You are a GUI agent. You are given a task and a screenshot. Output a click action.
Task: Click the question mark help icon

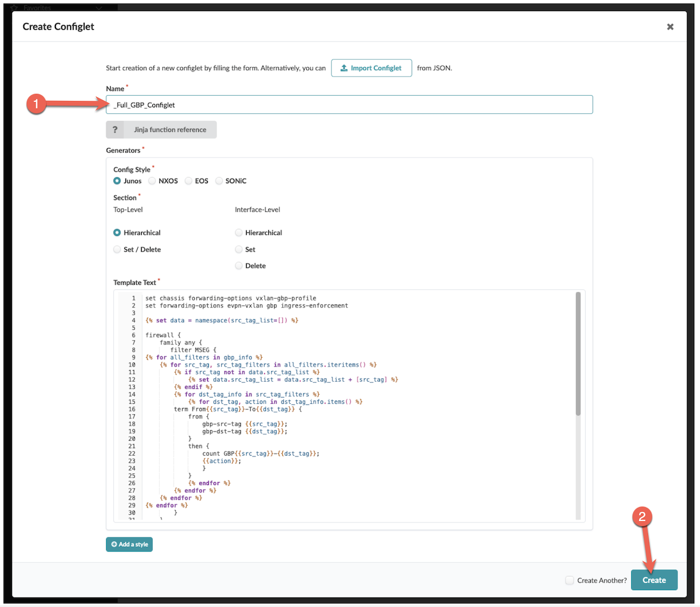pyautogui.click(x=115, y=130)
